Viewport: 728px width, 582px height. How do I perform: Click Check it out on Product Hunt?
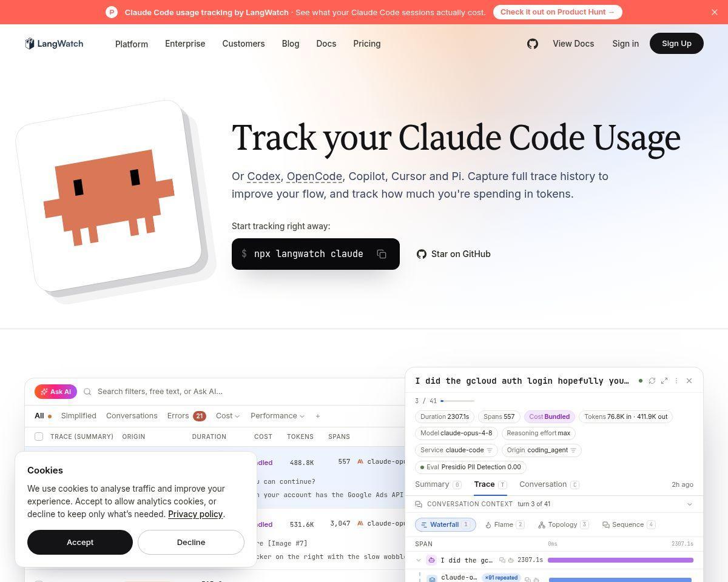[558, 12]
